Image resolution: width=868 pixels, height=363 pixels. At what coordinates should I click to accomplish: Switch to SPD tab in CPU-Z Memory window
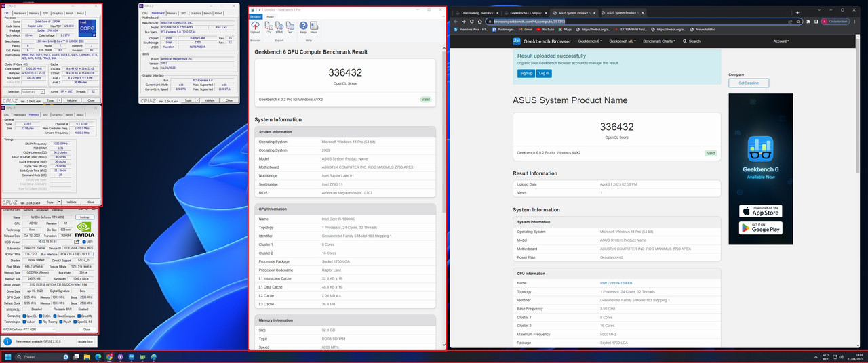coord(45,114)
